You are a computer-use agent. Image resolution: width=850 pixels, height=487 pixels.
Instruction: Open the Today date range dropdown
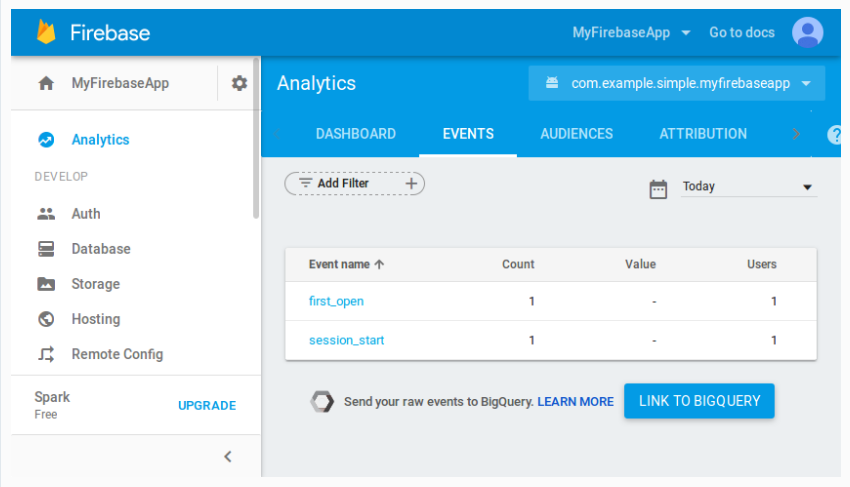[x=748, y=187]
